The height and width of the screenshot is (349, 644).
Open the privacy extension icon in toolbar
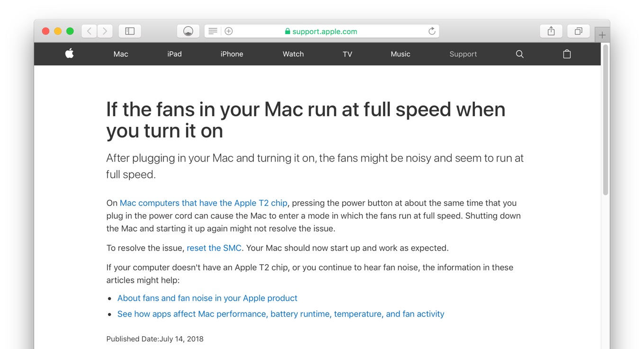click(188, 31)
